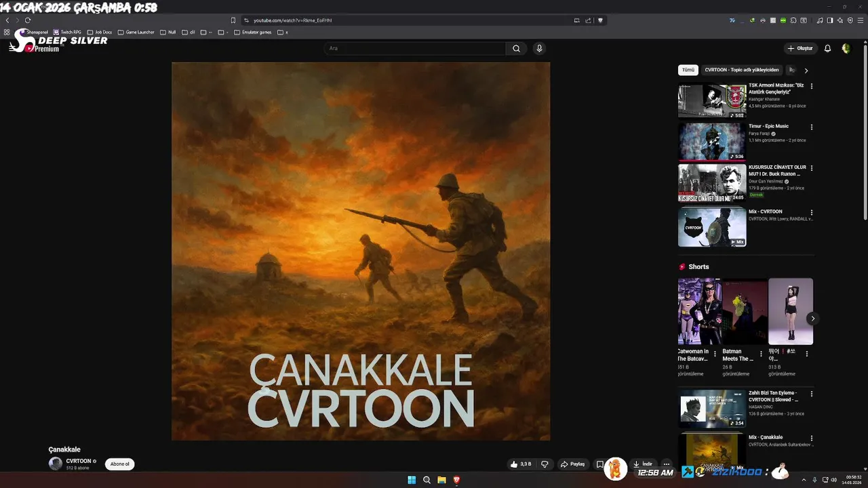This screenshot has width=868, height=488.
Task: Open the Null bookmark folder
Action: (x=167, y=32)
